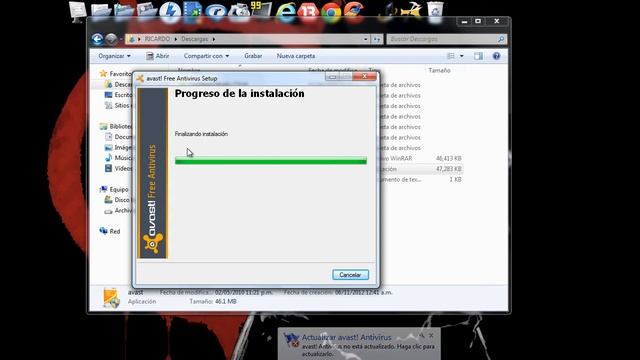Open Explorer help with question mark icon
This screenshot has width=640, height=360.
[496, 56]
